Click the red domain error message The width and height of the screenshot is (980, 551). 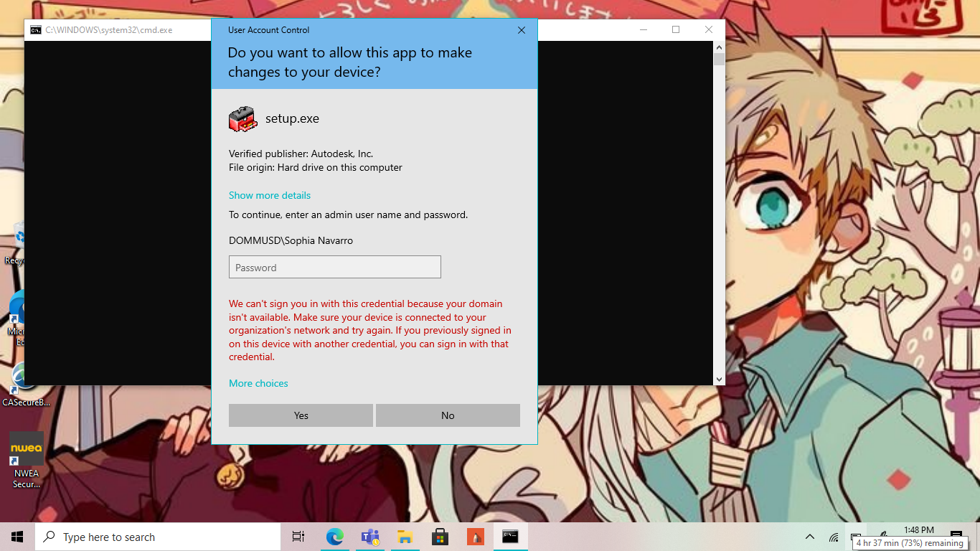(370, 330)
